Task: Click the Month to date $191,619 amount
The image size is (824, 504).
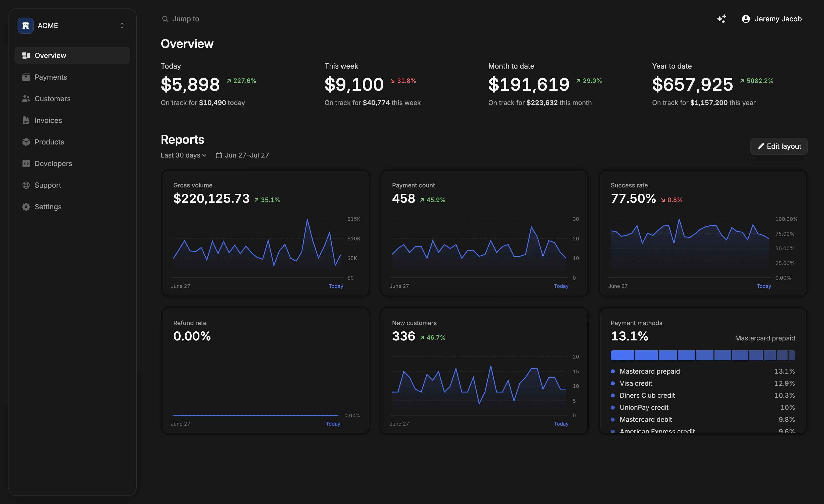Action: 529,84
